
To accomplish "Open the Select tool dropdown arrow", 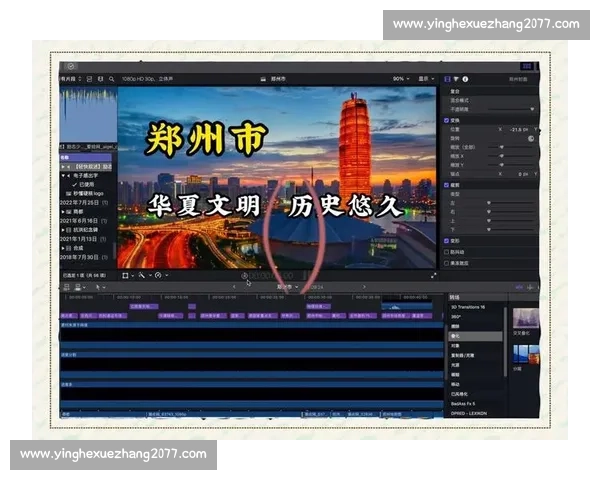I will pos(104,287).
